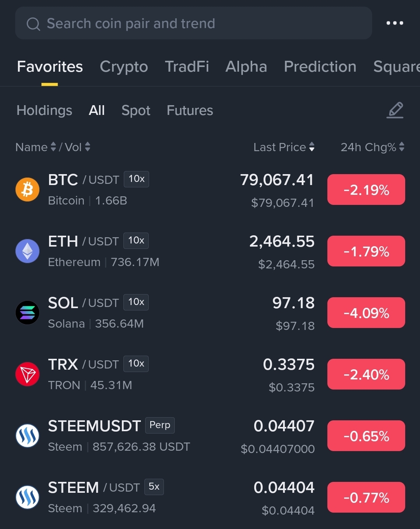Screen dimensions: 420x529
Task: Tap the TRON coin logo
Action: coord(27,374)
